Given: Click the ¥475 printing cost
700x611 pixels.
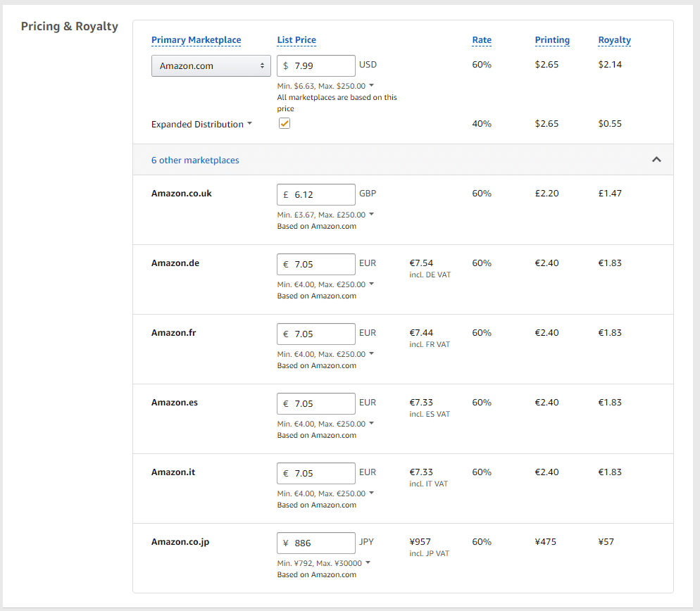Looking at the screenshot, I should click(x=546, y=541).
